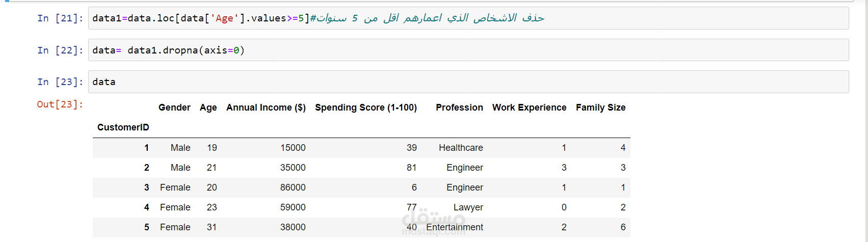Screen dimensions: 868x242
Task: Select the In [23] cell containing data
Action: 468,82
